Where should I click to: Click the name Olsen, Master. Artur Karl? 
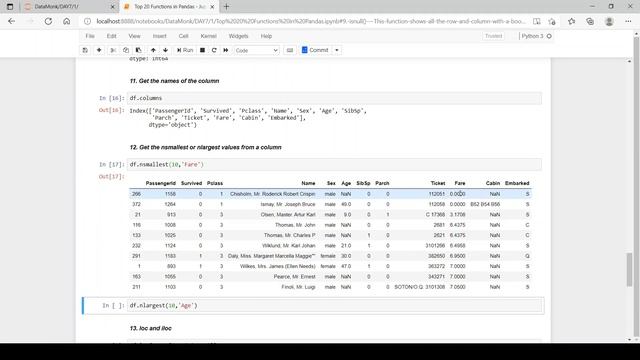click(288, 215)
